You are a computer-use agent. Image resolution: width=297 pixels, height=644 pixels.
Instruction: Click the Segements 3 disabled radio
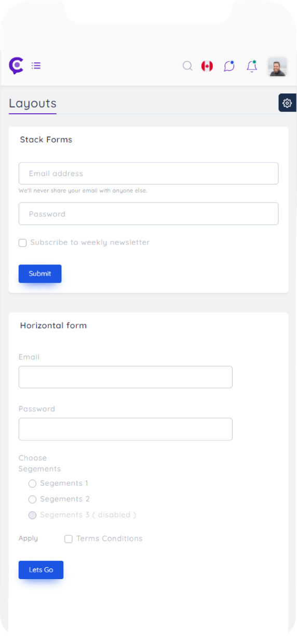pos(32,515)
